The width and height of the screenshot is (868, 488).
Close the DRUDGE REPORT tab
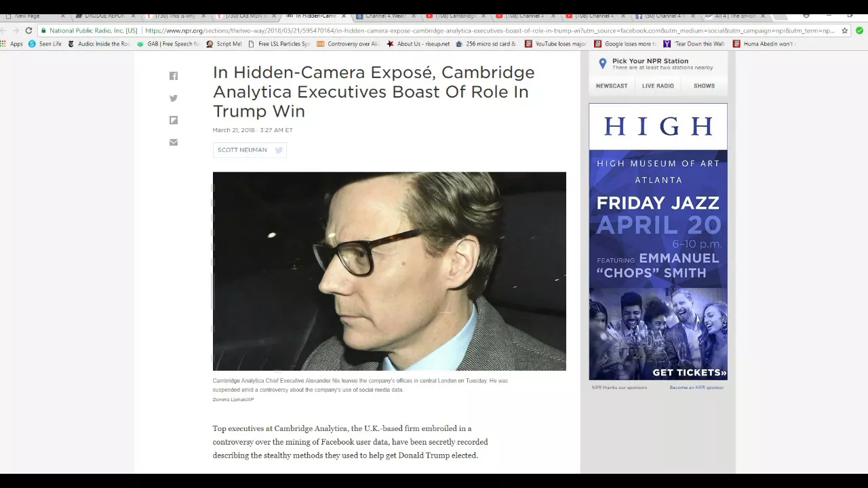132,16
